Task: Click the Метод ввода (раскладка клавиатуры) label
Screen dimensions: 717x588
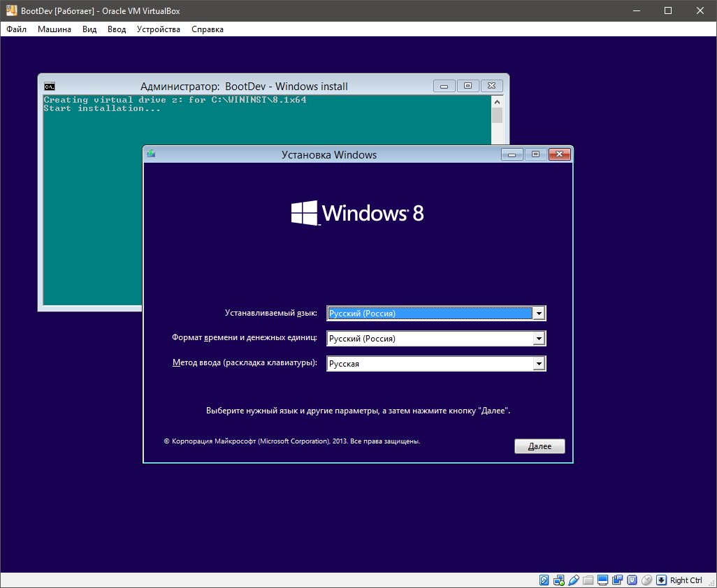Action: [245, 362]
